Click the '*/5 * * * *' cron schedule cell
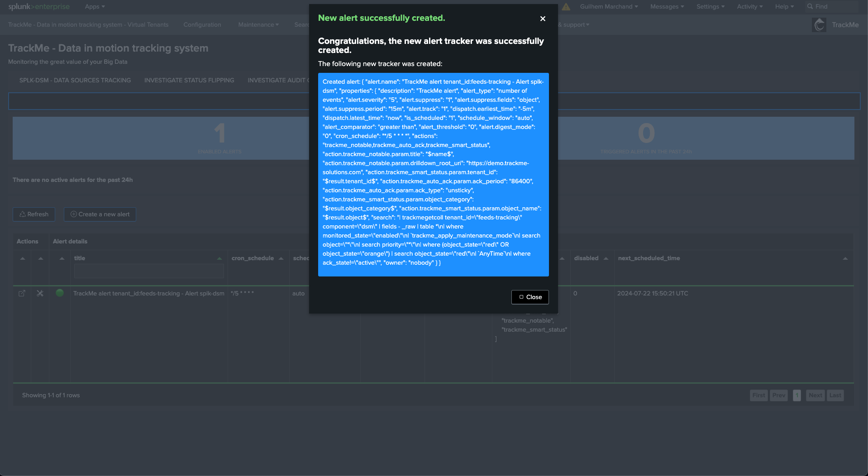 pyautogui.click(x=242, y=293)
